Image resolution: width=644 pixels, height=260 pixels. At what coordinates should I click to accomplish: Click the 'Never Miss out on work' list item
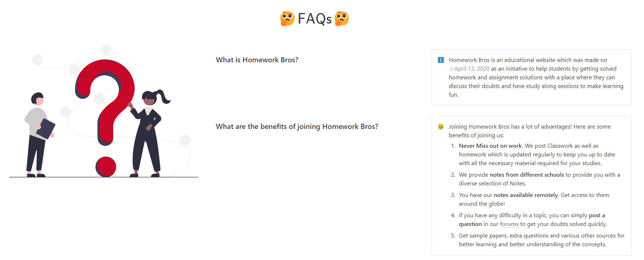pyautogui.click(x=537, y=155)
